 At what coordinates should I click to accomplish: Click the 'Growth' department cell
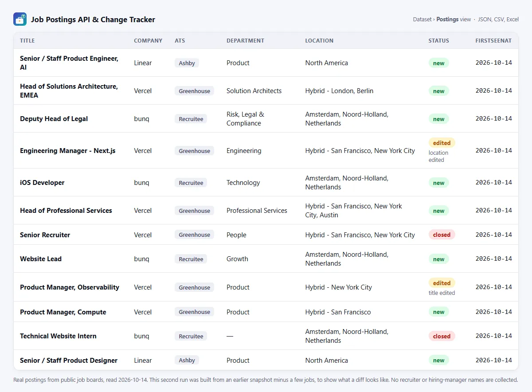tap(237, 259)
